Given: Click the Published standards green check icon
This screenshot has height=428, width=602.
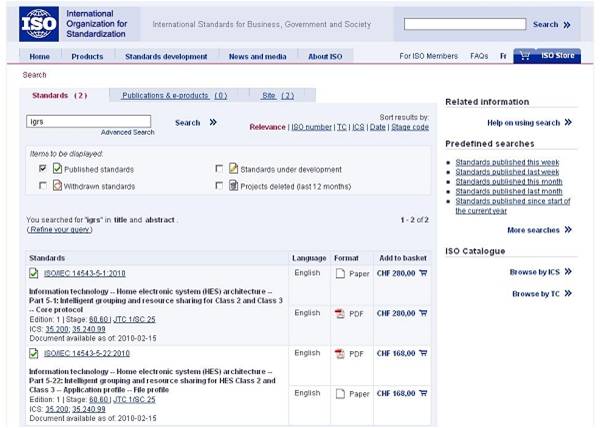Looking at the screenshot, I should coord(57,169).
